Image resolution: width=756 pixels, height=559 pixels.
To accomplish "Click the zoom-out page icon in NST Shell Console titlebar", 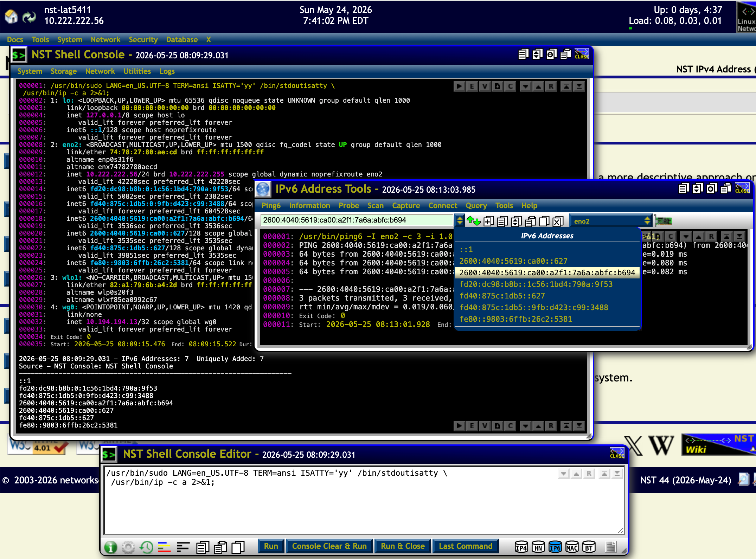I will click(551, 54).
